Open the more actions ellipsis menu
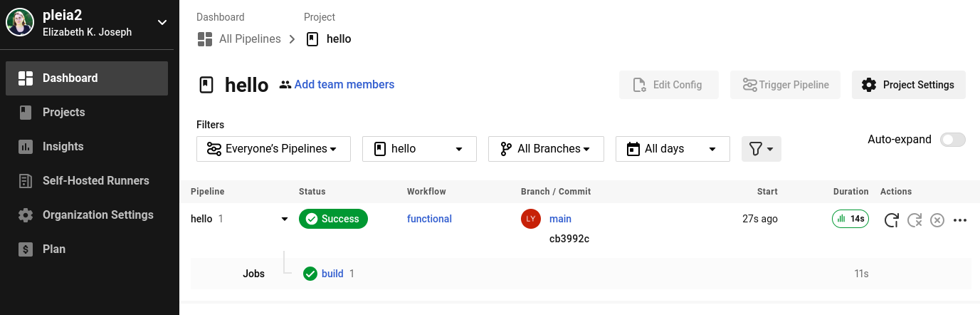The height and width of the screenshot is (315, 980). coord(960,220)
